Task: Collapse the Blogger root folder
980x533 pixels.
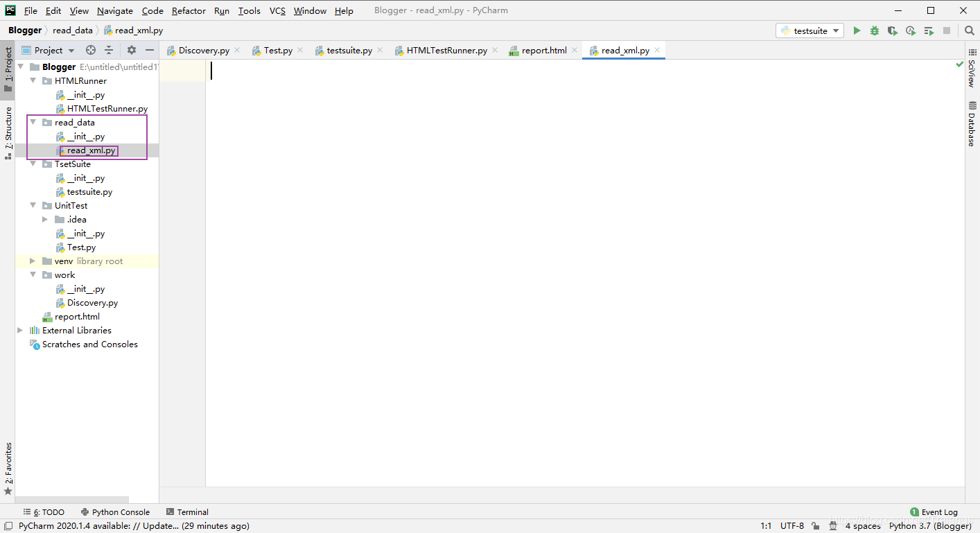Action: [20, 67]
